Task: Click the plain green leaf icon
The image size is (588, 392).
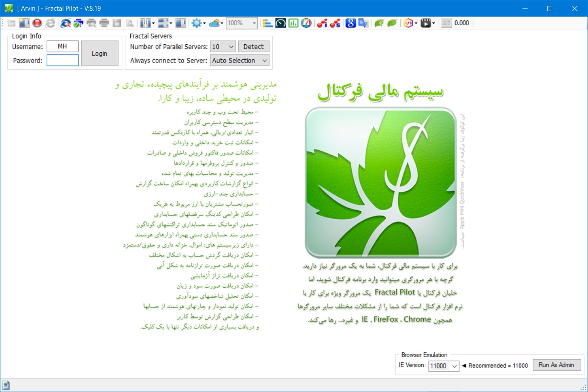Action: (x=392, y=23)
